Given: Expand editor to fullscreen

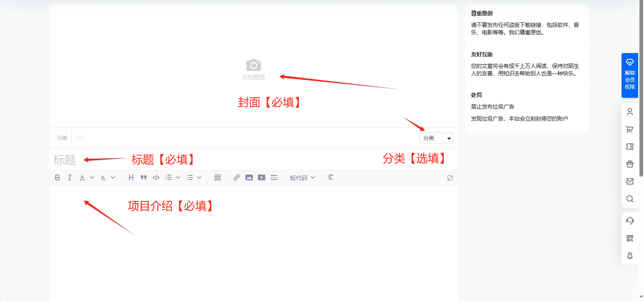Looking at the screenshot, I should point(450,178).
